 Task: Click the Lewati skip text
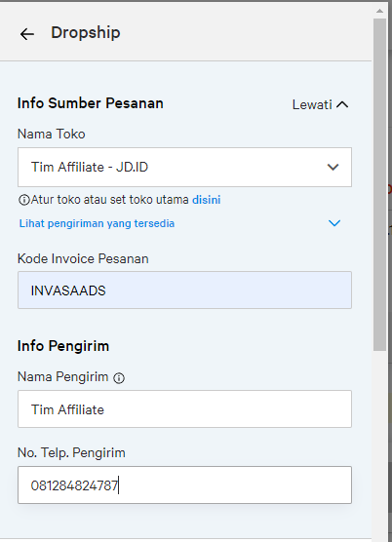(x=312, y=104)
